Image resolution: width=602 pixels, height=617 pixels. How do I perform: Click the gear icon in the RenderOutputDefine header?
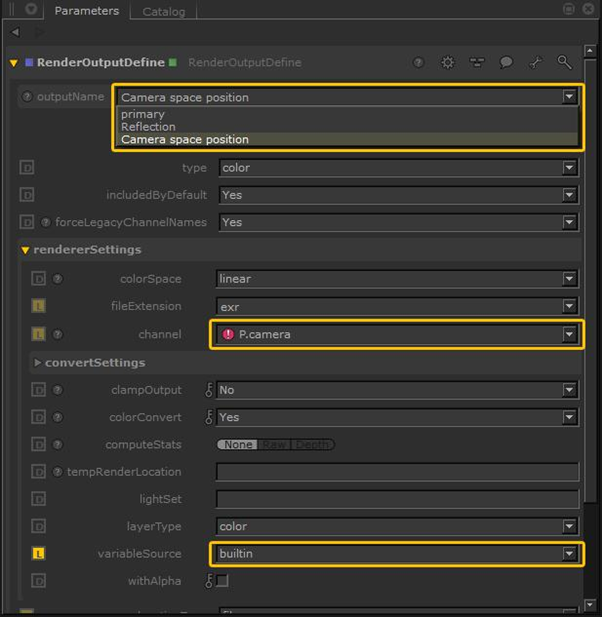pos(447,62)
